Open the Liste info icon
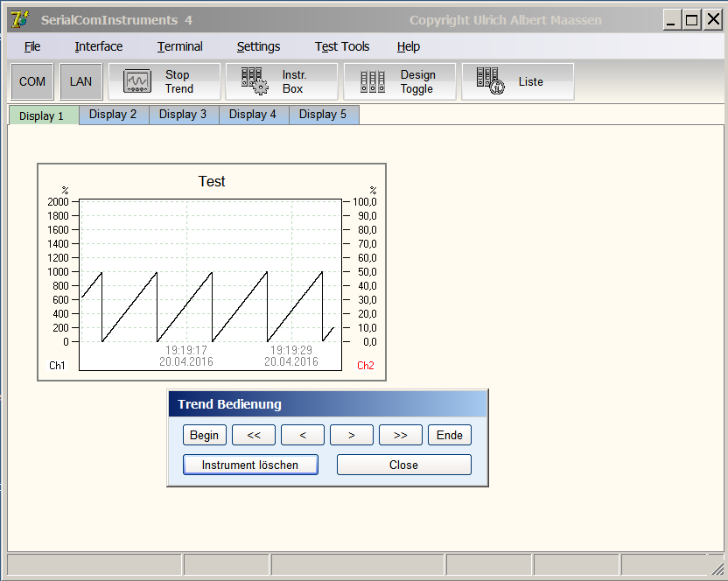The image size is (728, 581). (x=490, y=80)
